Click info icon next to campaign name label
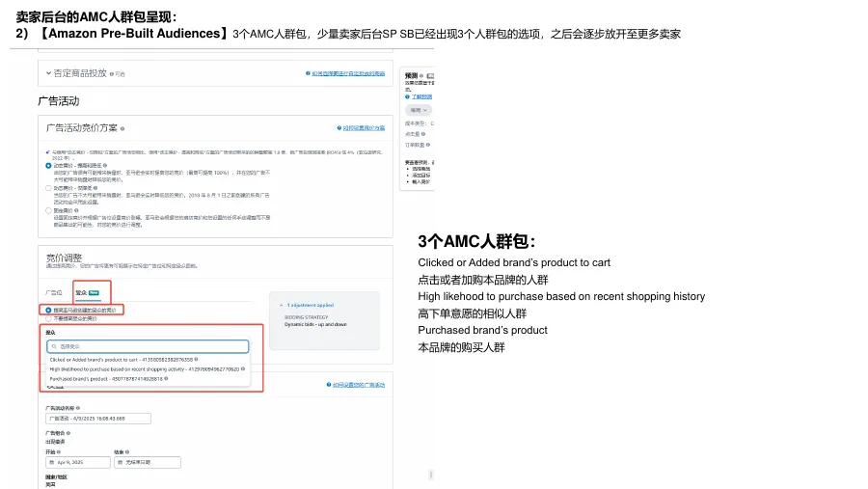Image resolution: width=868 pixels, height=489 pixels. coord(78,408)
